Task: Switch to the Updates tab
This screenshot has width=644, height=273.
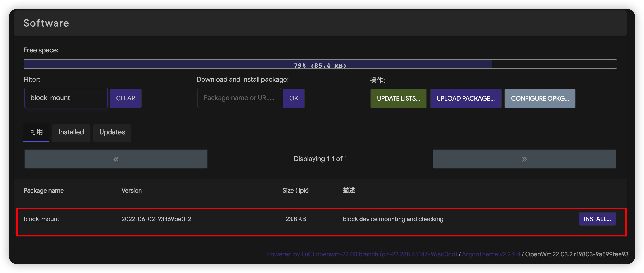Action: pos(112,132)
